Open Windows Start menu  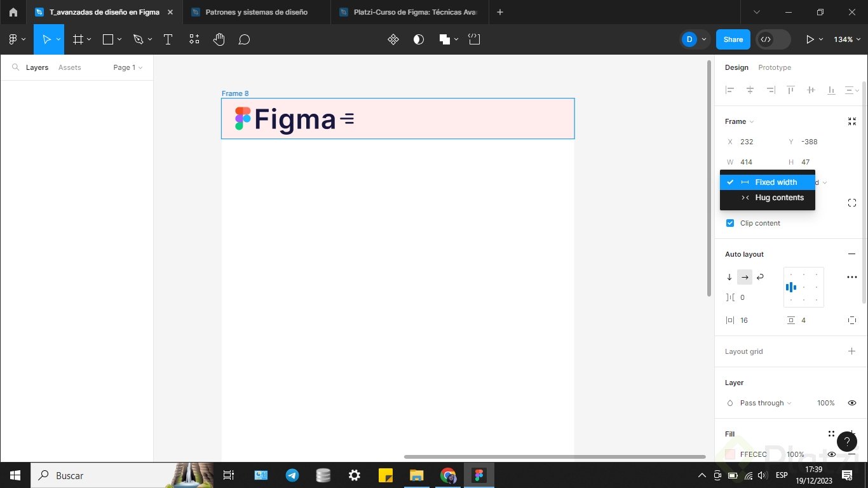[15, 475]
